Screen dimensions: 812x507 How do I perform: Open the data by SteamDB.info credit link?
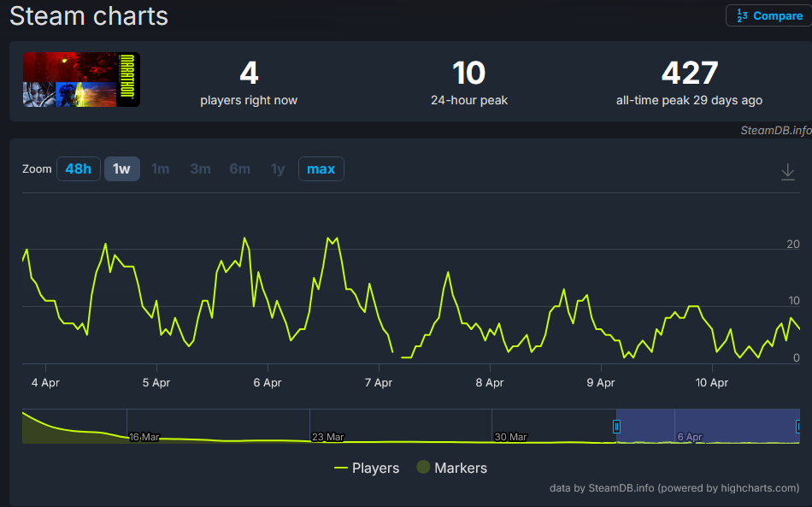tap(674, 488)
